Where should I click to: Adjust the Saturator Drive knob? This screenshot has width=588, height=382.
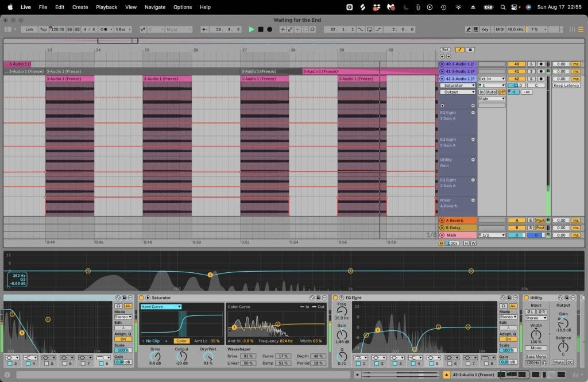[155, 357]
